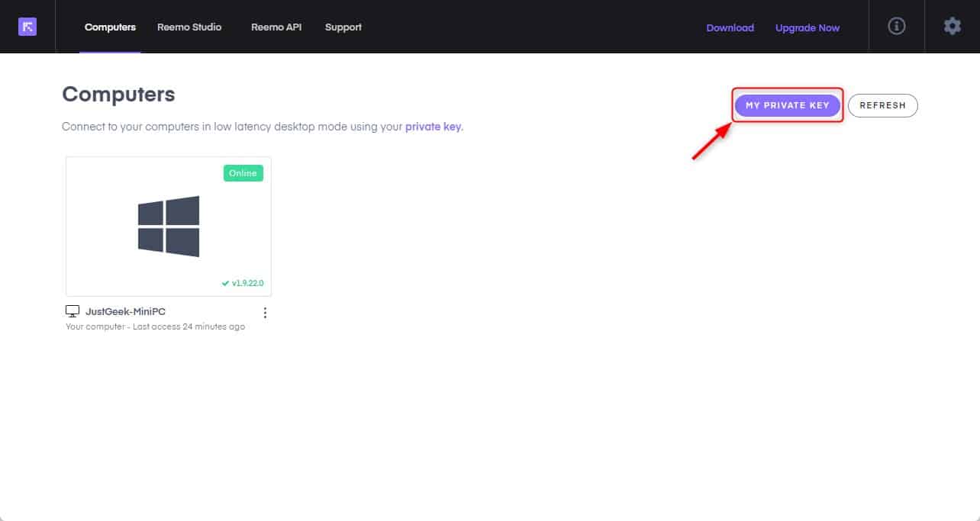Open the three-dot menu for JustGeek-MiniPC
The image size is (980, 521).
pos(265,313)
